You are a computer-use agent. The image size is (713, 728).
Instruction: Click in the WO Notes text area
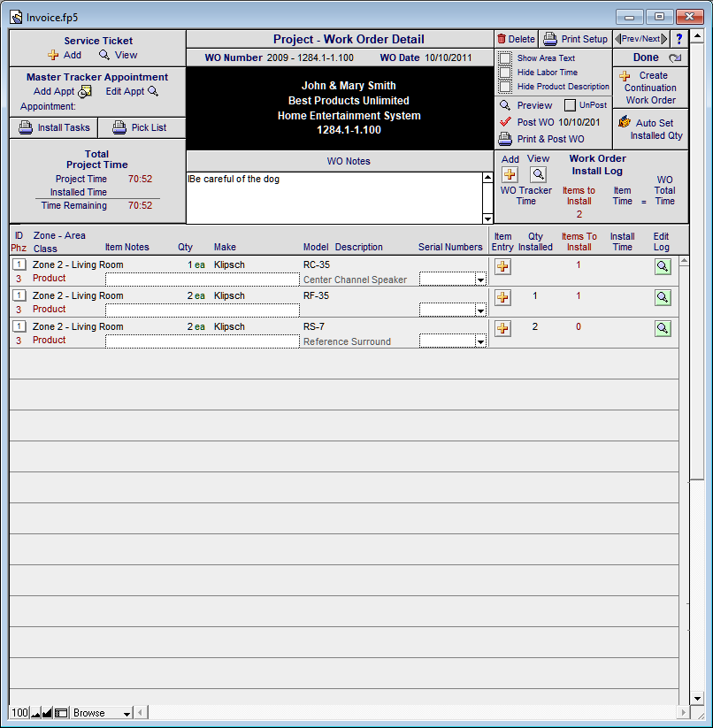click(x=334, y=198)
